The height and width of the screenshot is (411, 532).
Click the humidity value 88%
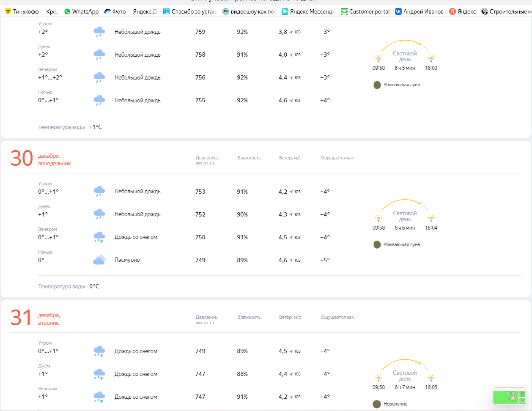click(x=242, y=374)
